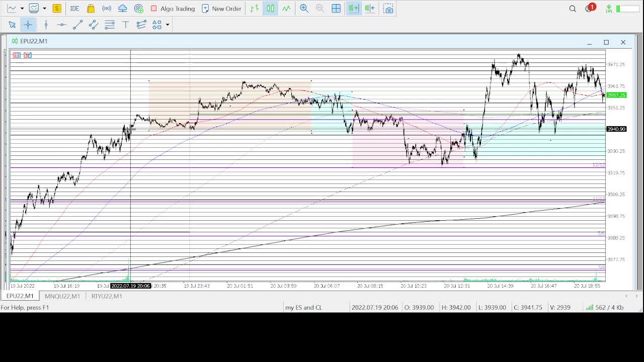Expand the chart type dropdown arrow
The width and height of the screenshot is (644, 362).
pos(22,9)
